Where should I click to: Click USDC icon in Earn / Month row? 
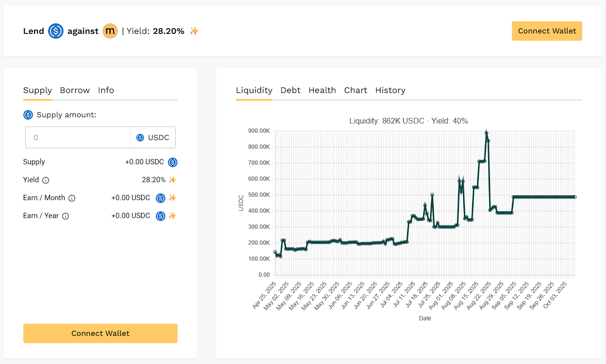point(160,198)
